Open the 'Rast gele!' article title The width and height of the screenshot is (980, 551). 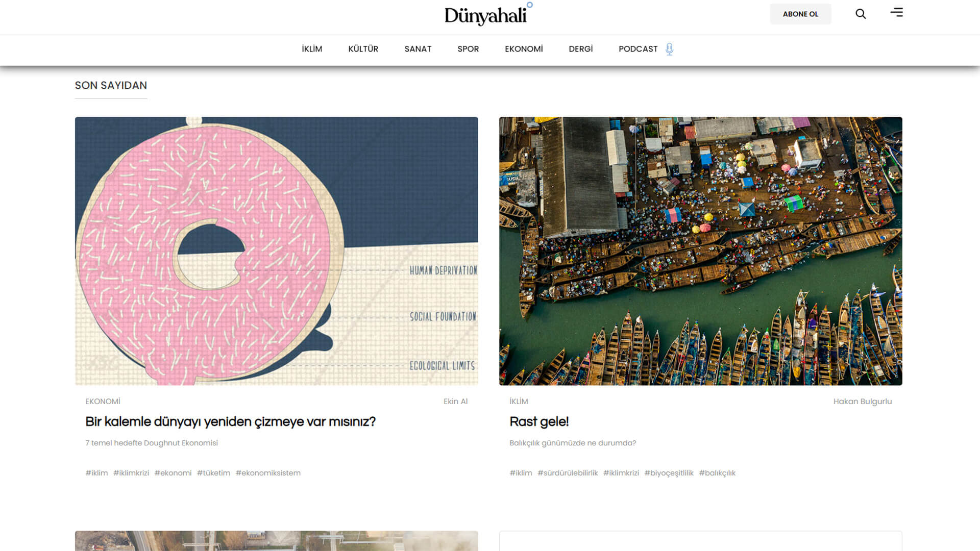coord(539,422)
